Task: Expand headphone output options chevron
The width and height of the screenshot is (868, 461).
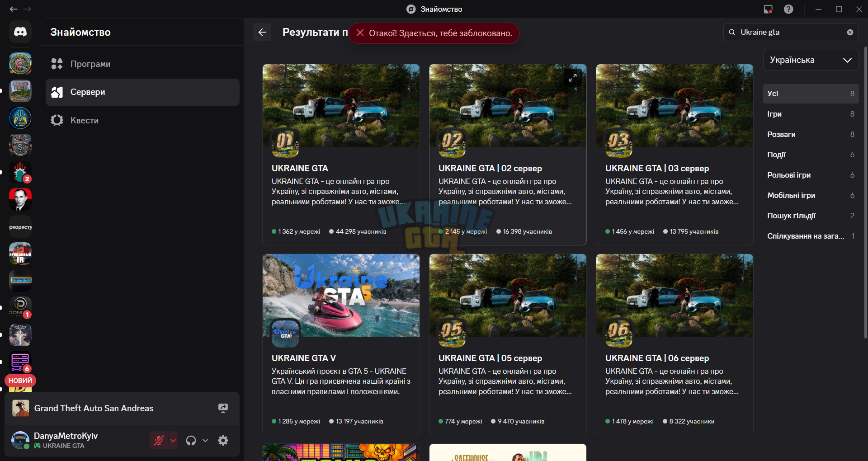Action: 205,440
